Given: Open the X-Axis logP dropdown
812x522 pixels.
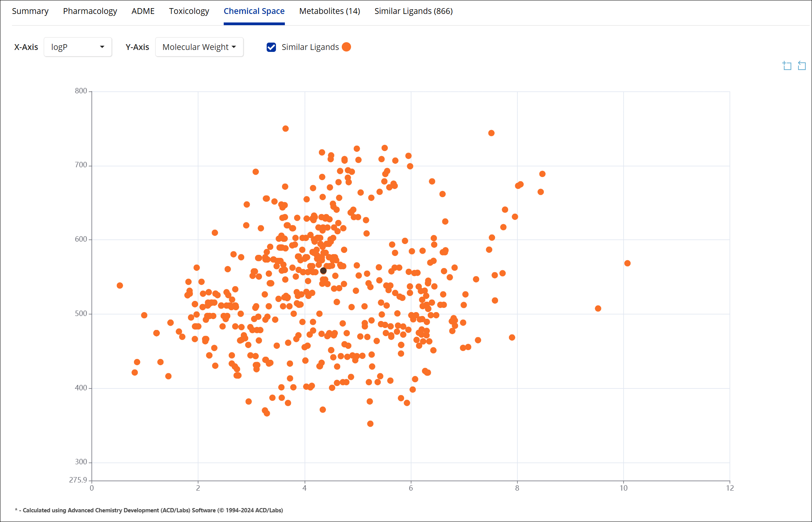Looking at the screenshot, I should [78, 47].
